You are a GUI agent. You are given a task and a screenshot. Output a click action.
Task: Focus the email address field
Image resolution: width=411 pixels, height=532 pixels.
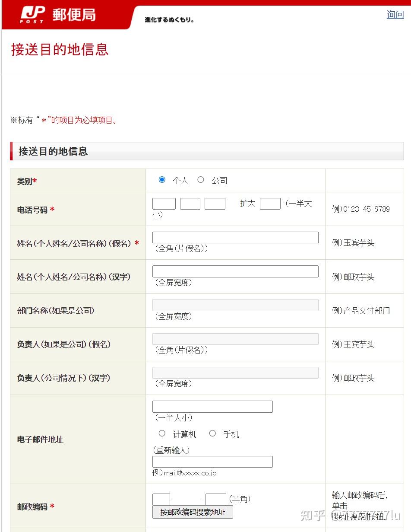[x=212, y=407]
